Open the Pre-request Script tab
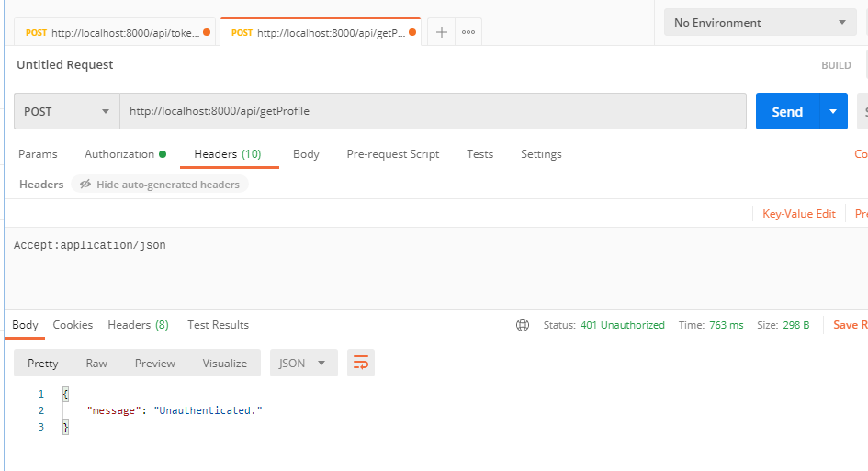Screen dimensions: 868x471 point(393,154)
